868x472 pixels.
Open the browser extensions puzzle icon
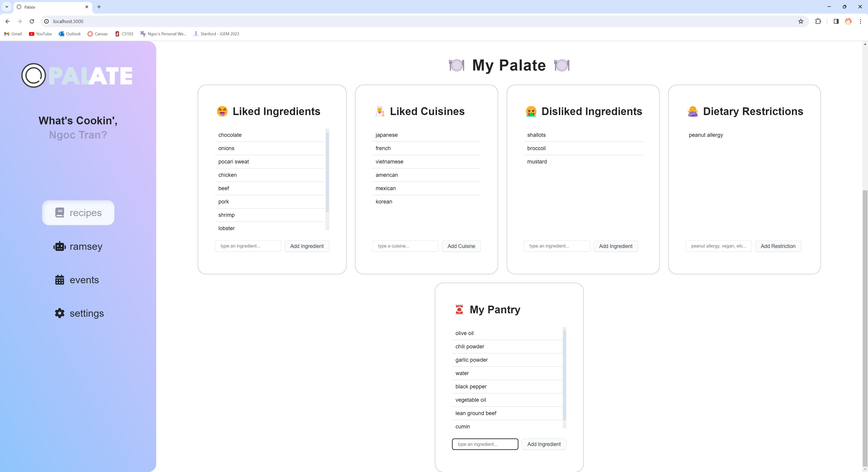(818, 21)
